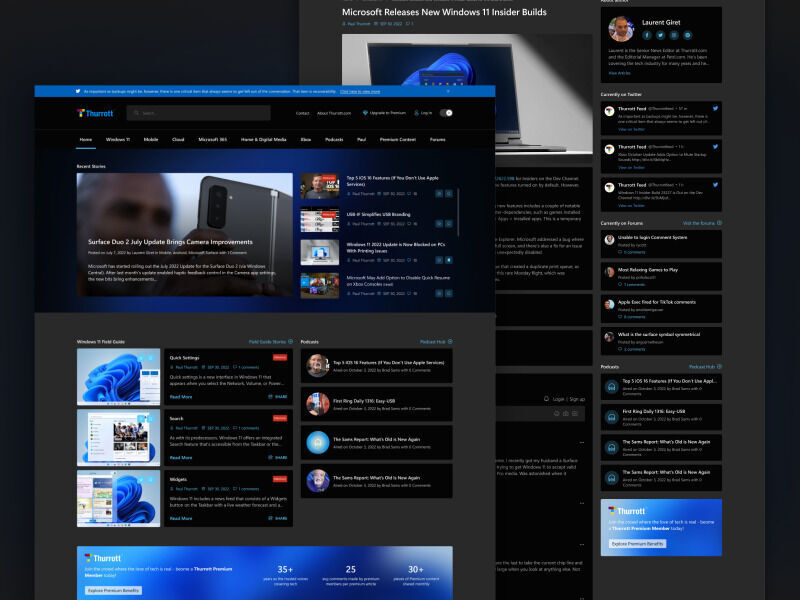
Task: Dismiss the blue Twitter announcement bar
Action: (x=448, y=91)
